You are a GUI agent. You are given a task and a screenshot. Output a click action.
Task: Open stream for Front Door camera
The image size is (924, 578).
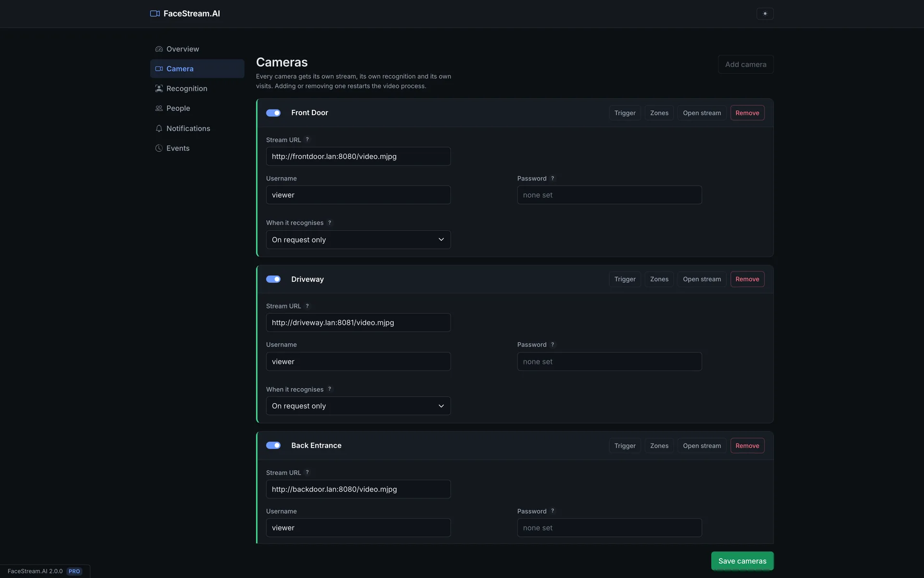click(x=702, y=113)
